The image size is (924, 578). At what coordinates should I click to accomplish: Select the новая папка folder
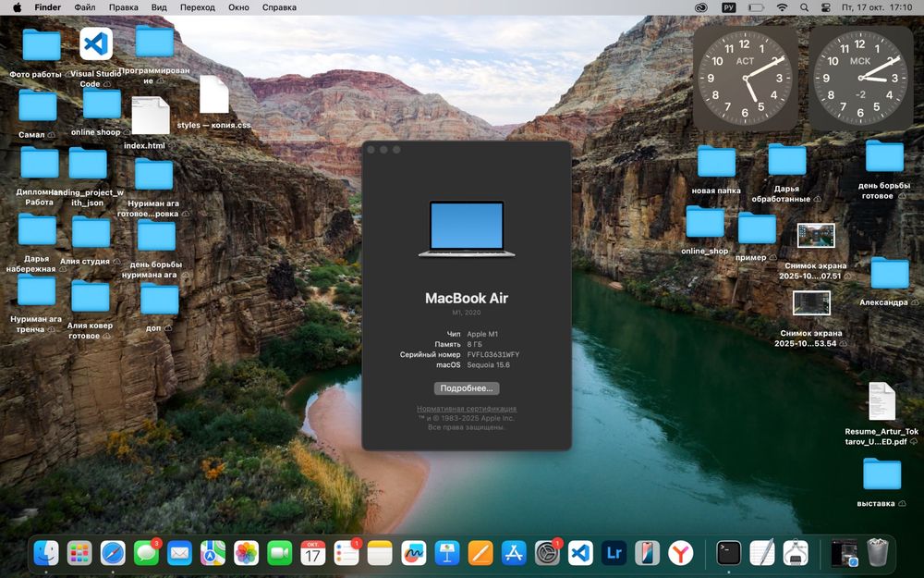(x=717, y=161)
